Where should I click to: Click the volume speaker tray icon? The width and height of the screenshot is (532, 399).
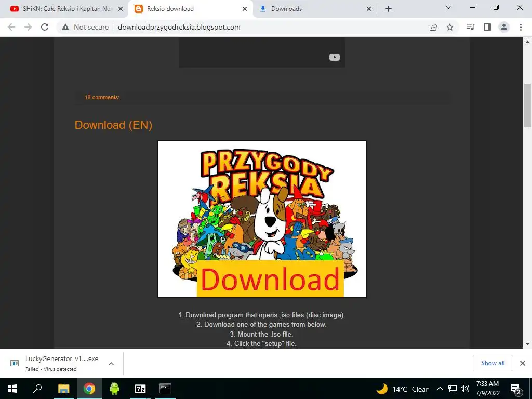(x=465, y=389)
